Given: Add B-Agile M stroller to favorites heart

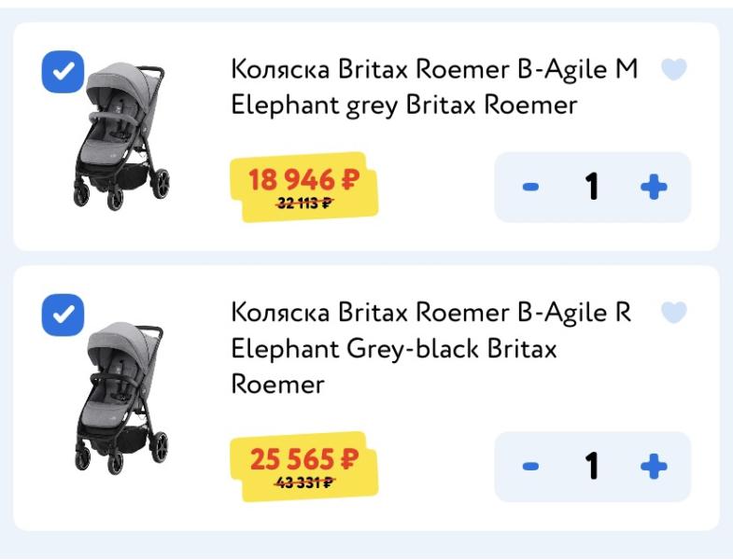Looking at the screenshot, I should coord(674,70).
